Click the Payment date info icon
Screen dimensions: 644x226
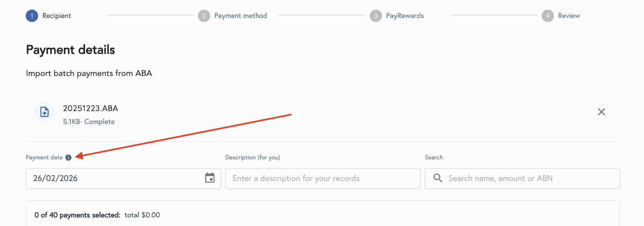tap(68, 157)
